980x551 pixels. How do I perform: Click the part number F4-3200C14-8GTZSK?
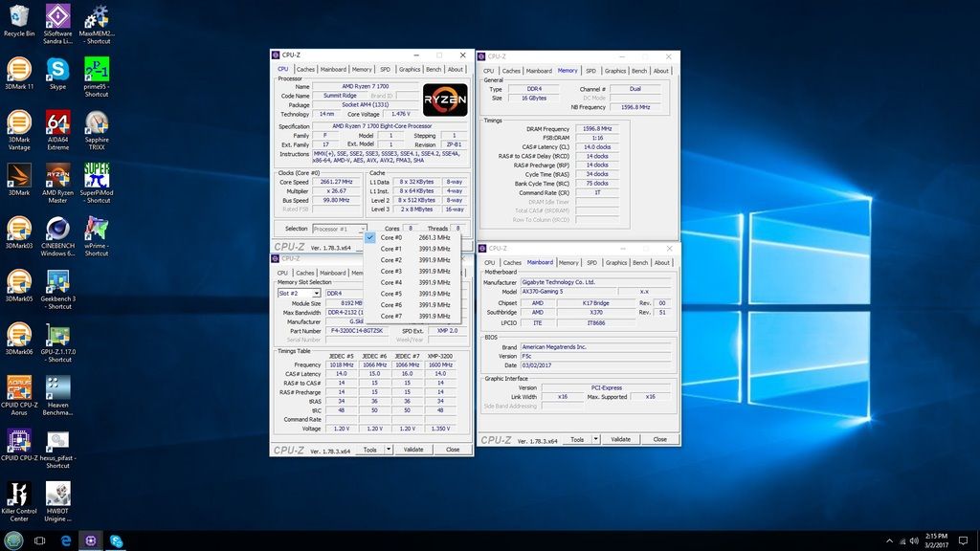356,330
